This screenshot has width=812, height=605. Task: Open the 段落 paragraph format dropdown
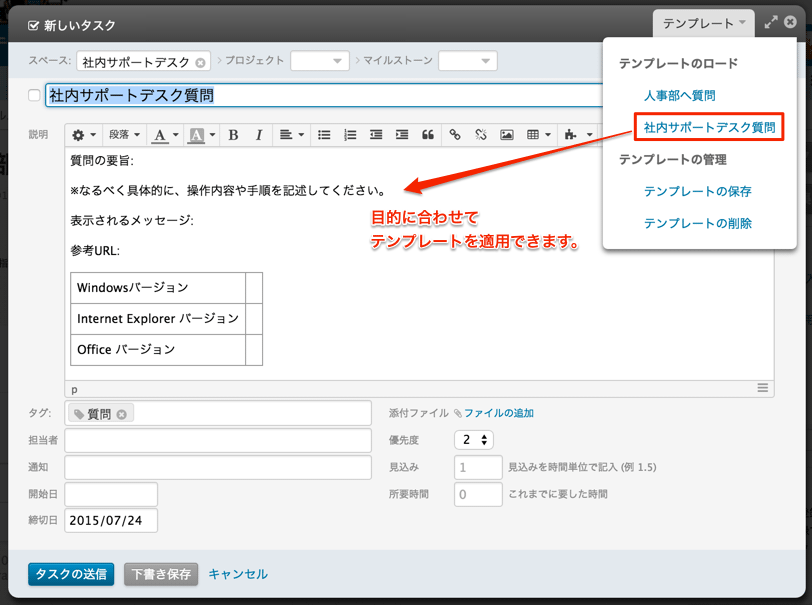point(124,135)
